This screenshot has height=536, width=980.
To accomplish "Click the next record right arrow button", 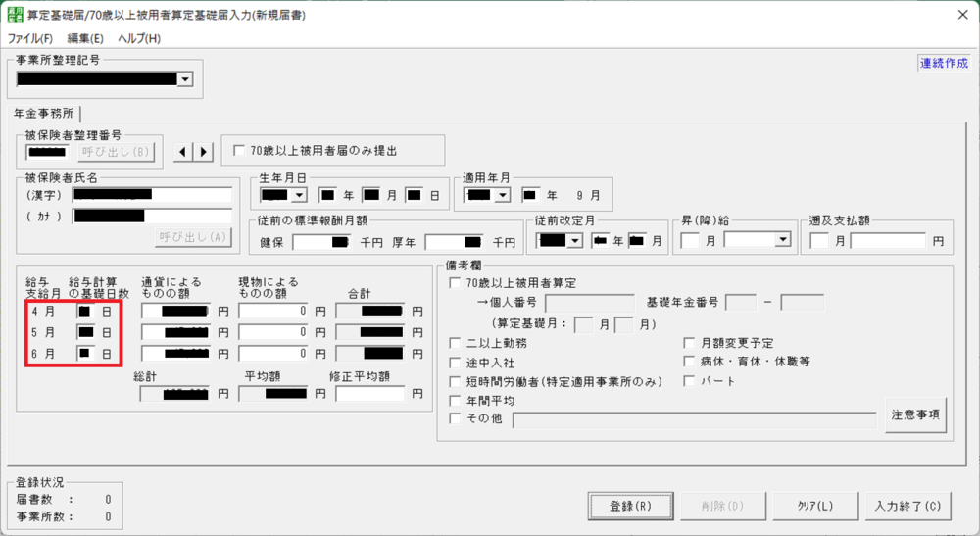I will coord(203,151).
